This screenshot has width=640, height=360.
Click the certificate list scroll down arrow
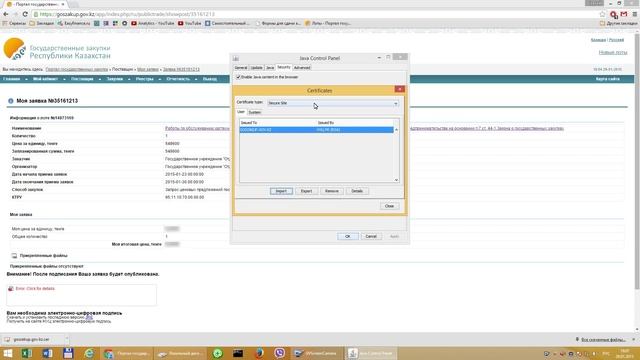(396, 180)
